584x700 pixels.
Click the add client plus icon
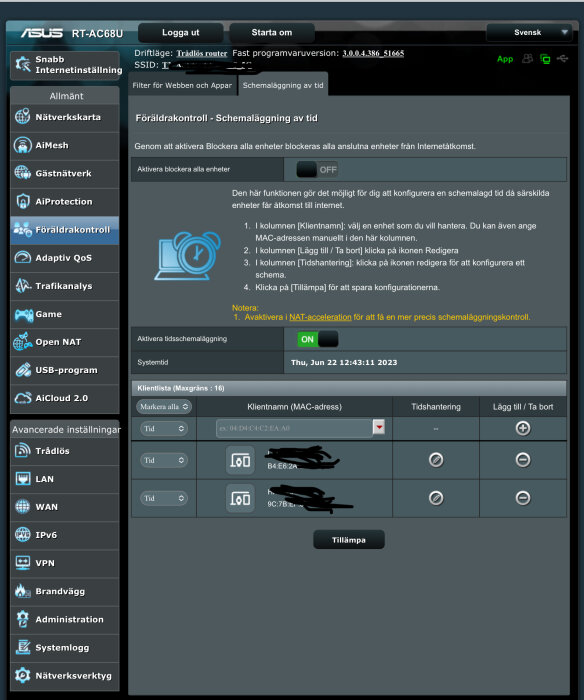(523, 428)
